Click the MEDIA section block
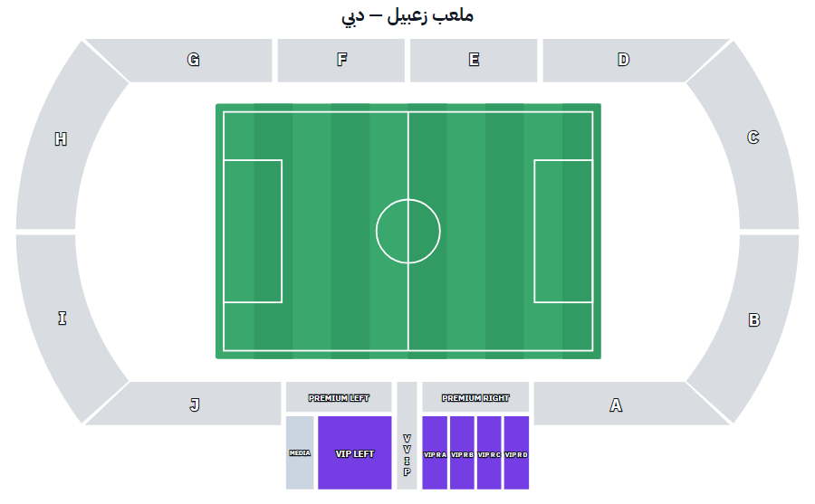815x504 pixels. pyautogui.click(x=300, y=452)
